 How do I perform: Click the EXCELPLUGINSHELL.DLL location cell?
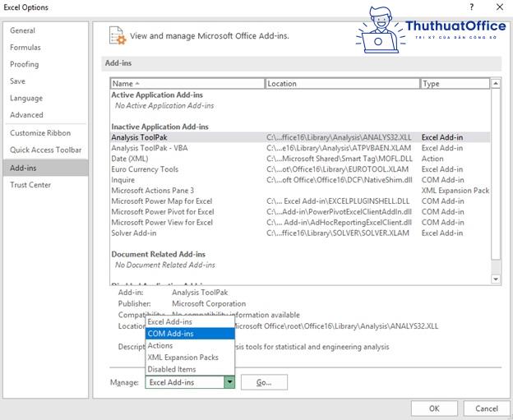338,201
